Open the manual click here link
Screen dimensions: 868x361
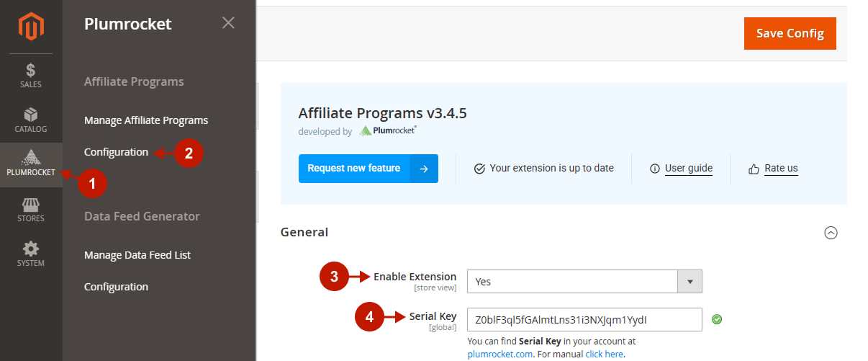click(604, 354)
